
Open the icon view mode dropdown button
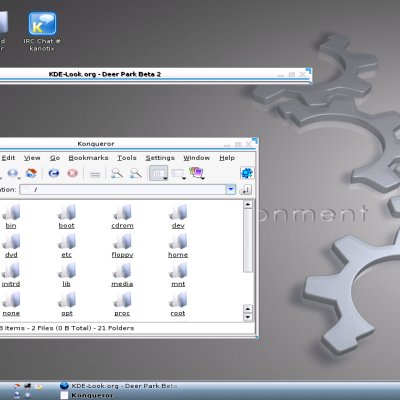click(x=159, y=173)
